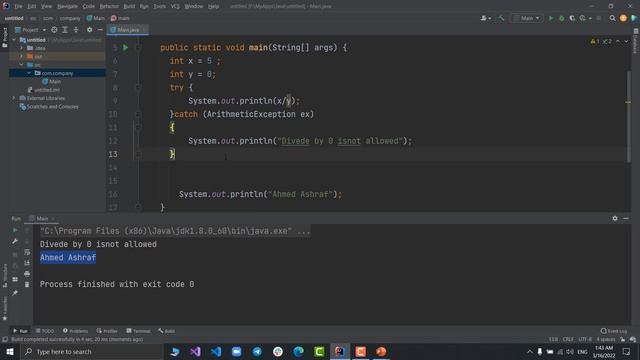640x360 pixels.
Task: Collapse all icon in Project panel header
Action: pos(76,30)
